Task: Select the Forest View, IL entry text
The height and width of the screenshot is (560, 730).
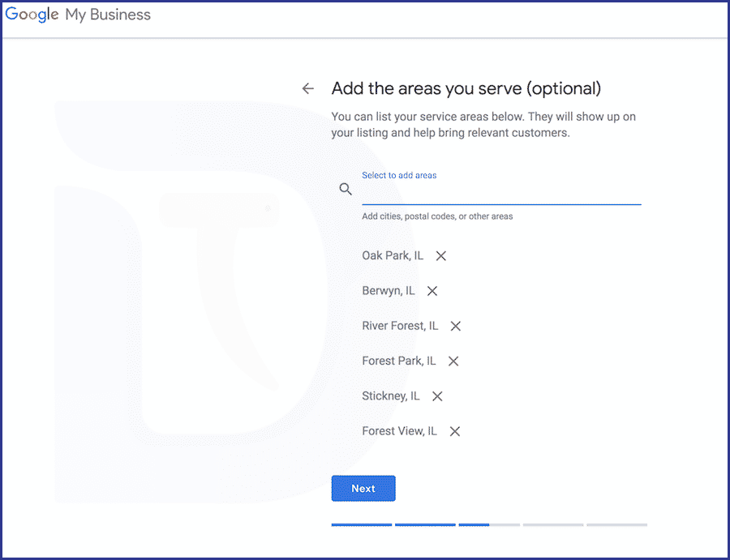Action: (399, 432)
